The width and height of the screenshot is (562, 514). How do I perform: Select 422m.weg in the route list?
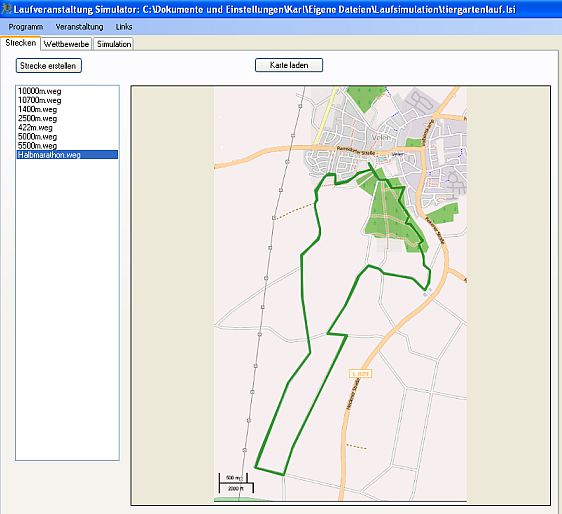click(x=67, y=127)
